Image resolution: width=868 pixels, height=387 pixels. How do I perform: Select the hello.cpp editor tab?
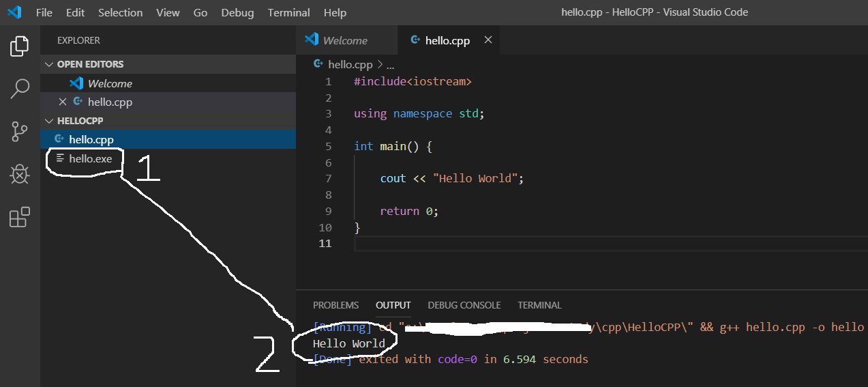pyautogui.click(x=448, y=40)
